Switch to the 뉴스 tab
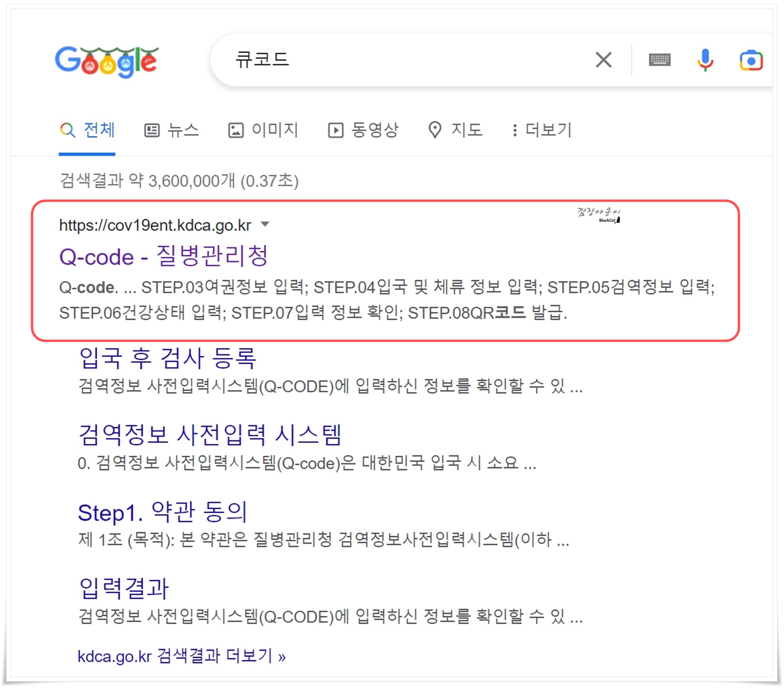The height and width of the screenshot is (688, 784). pos(171,131)
